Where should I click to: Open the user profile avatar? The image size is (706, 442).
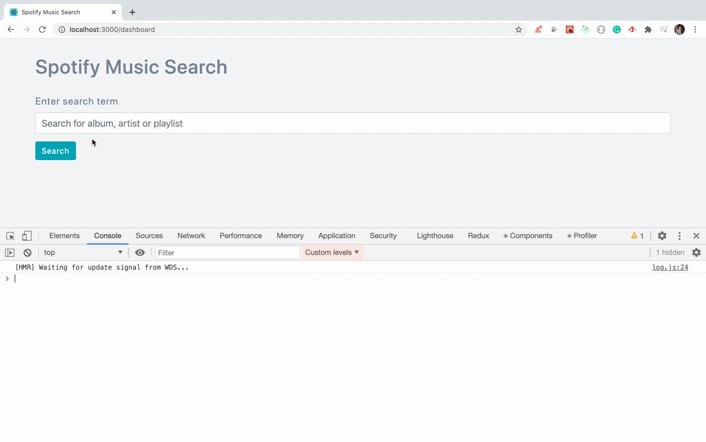tap(679, 30)
